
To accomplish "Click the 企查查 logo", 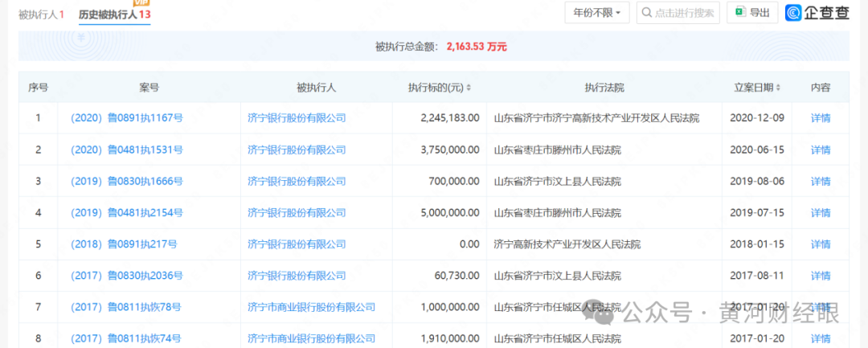I will [x=817, y=13].
